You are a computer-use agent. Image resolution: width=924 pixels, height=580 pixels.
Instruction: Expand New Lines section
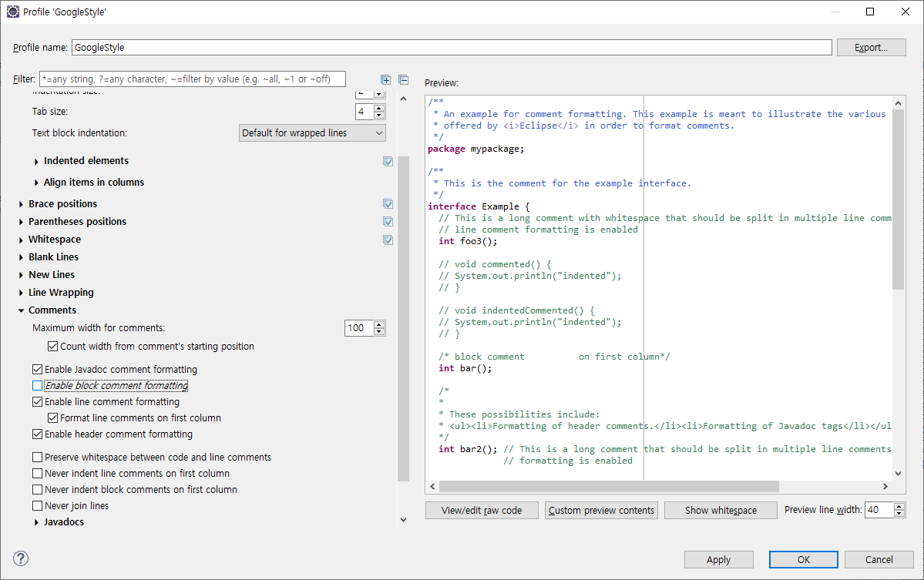click(22, 275)
